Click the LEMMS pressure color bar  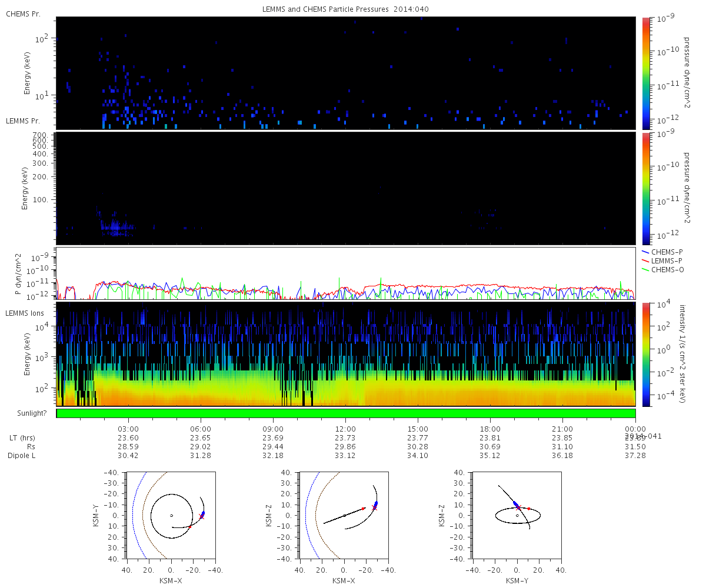click(x=646, y=188)
